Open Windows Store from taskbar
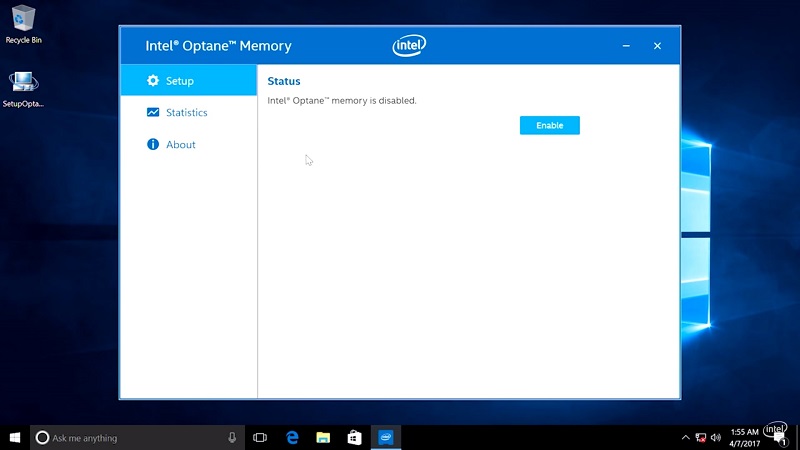This screenshot has width=800, height=450. [x=355, y=438]
